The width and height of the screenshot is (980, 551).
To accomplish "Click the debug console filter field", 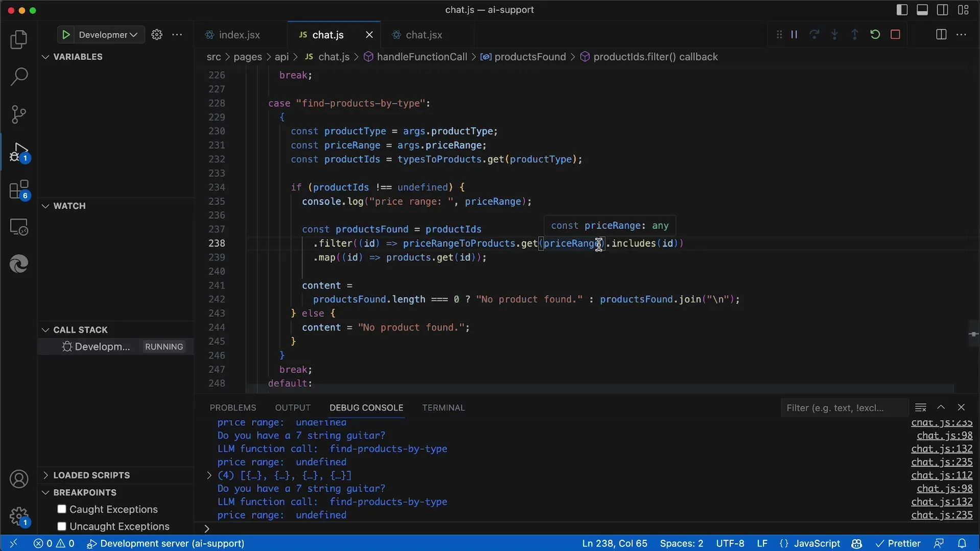I will (x=844, y=407).
